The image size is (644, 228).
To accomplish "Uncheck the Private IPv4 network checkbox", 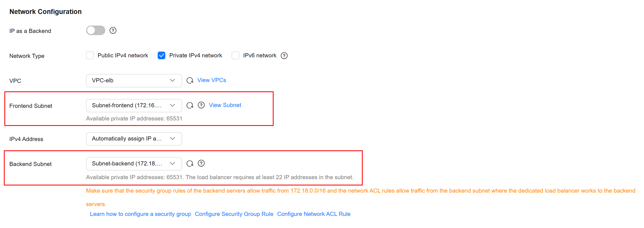I will (161, 55).
